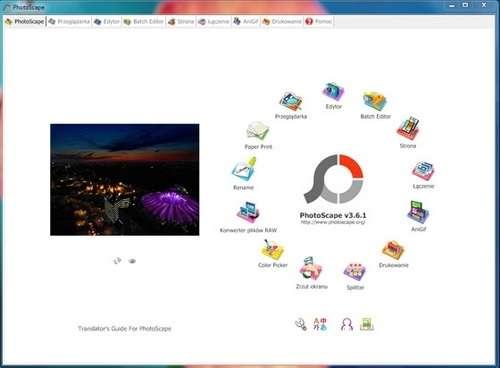Viewport: 500px width, 368px height.
Task: Open the Pomoc help tab
Action: pos(319,22)
